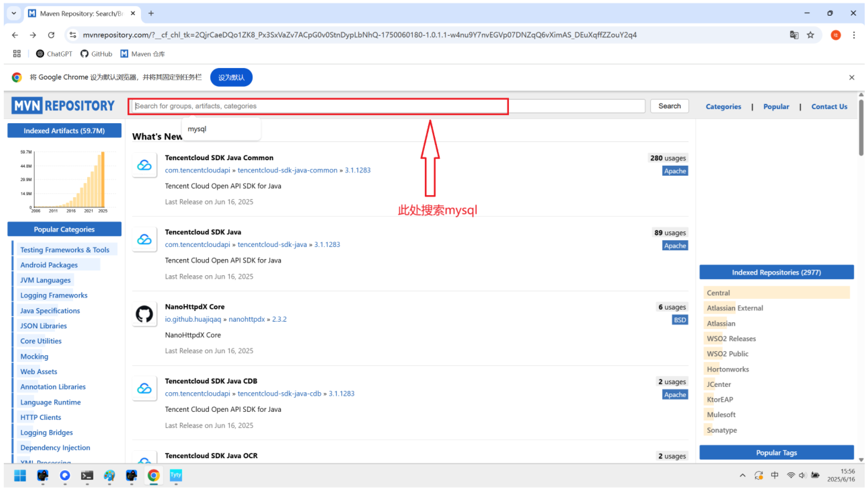Open nanohttpdx artifact link
The height and width of the screenshot is (494, 868).
coord(246,319)
